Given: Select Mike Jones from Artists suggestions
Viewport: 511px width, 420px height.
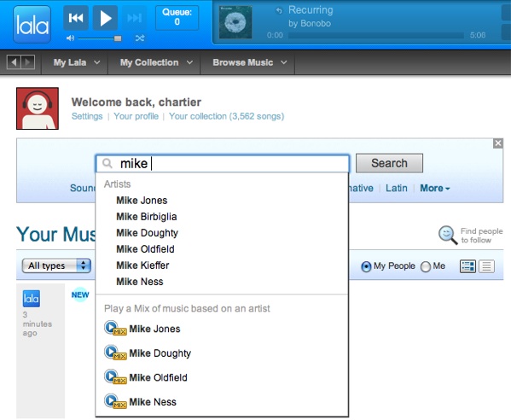Looking at the screenshot, I should point(142,201).
